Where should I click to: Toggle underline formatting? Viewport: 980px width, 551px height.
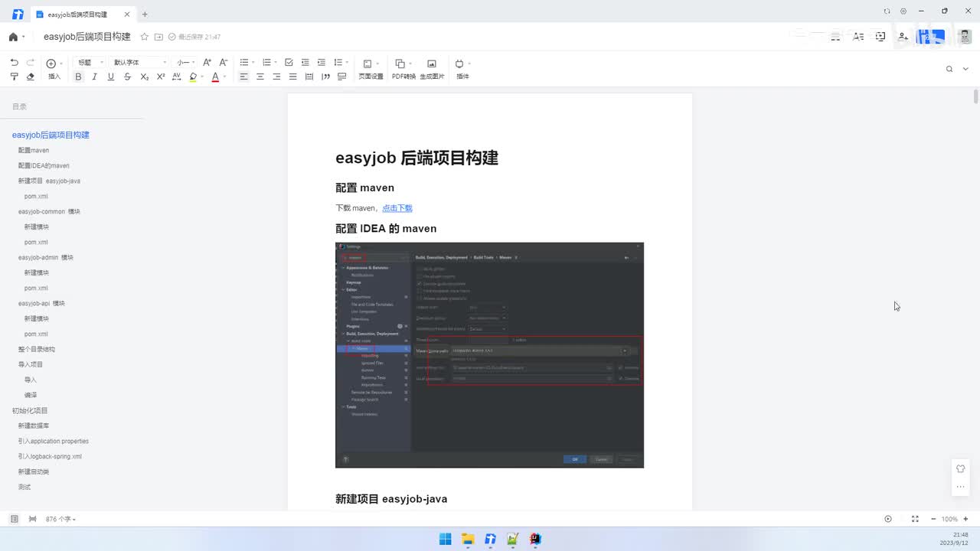tap(111, 77)
